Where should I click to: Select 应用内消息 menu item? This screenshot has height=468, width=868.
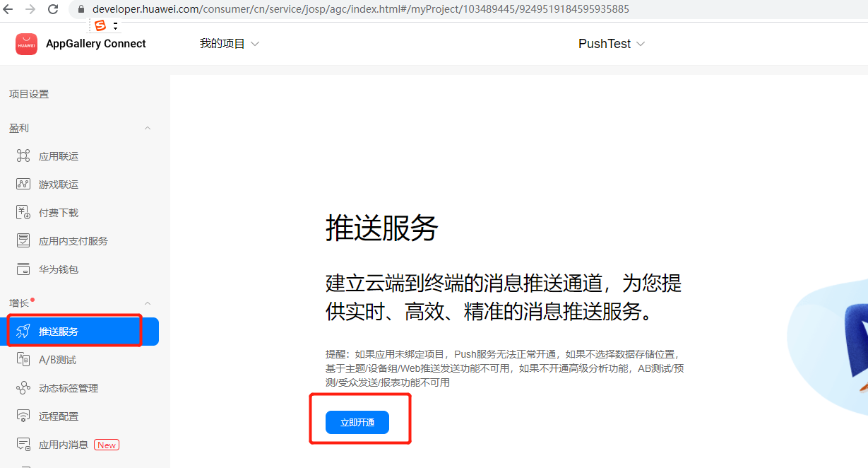64,445
